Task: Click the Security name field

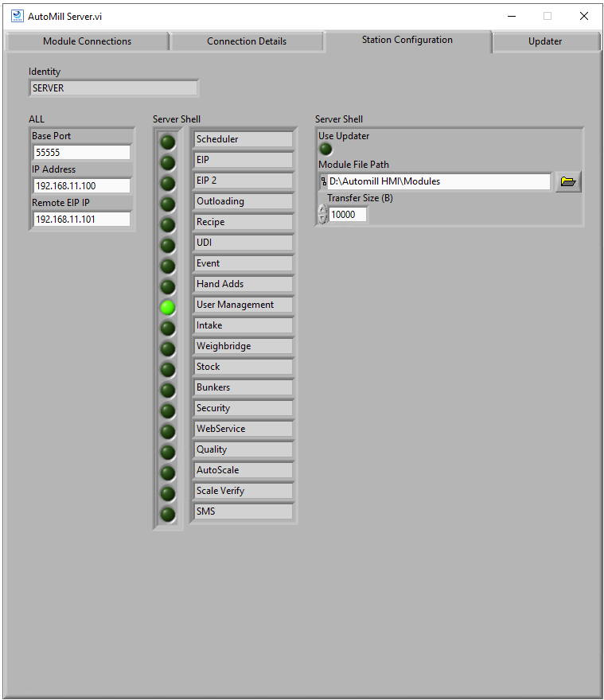Action: [x=244, y=408]
